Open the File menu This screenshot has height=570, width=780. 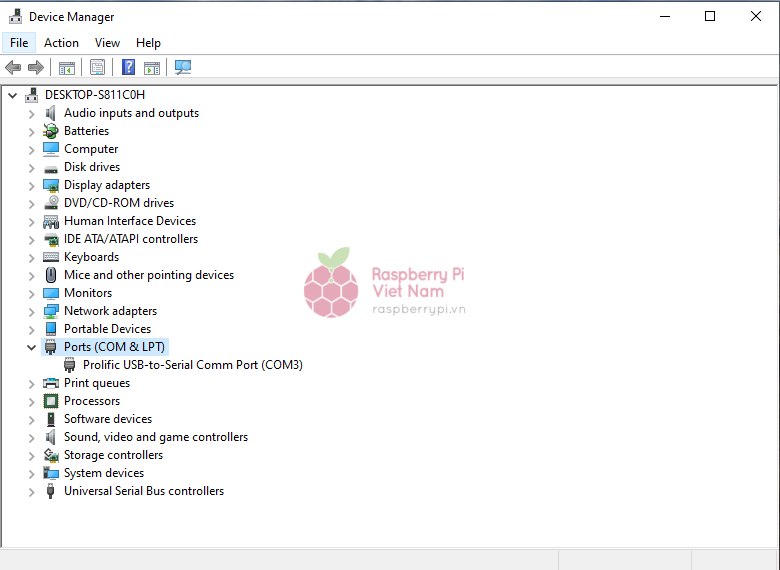coord(19,43)
